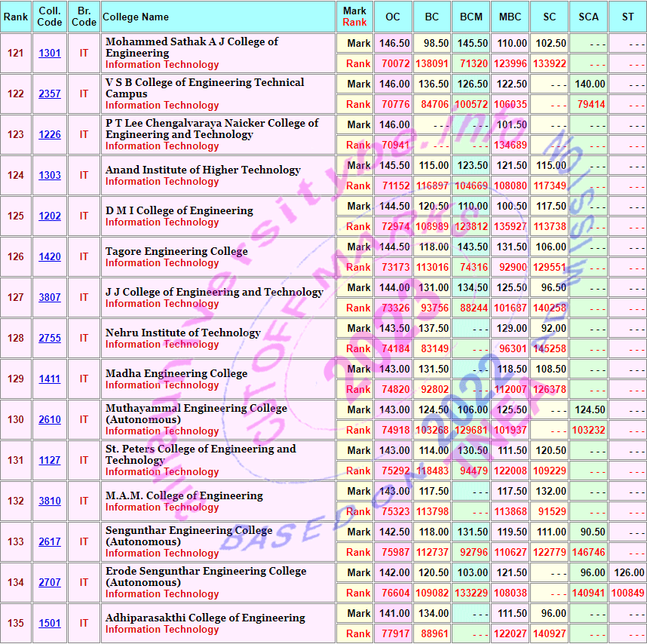Image resolution: width=647 pixels, height=644 pixels.
Task: Select college code 1420 link
Action: (x=50, y=257)
